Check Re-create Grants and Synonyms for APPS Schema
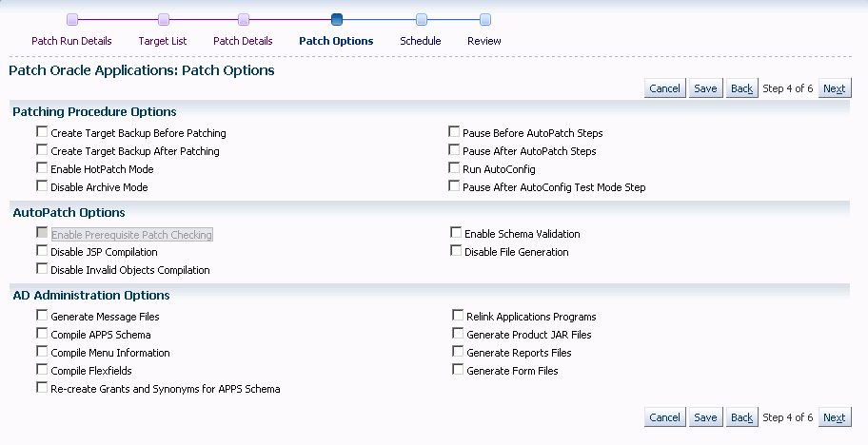Viewport: 868px width, 445px height. (42, 388)
